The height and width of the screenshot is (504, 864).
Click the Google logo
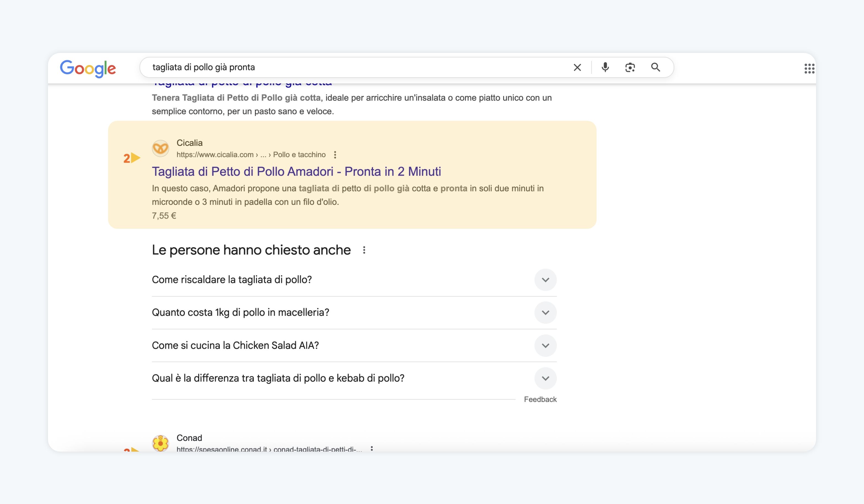click(88, 69)
